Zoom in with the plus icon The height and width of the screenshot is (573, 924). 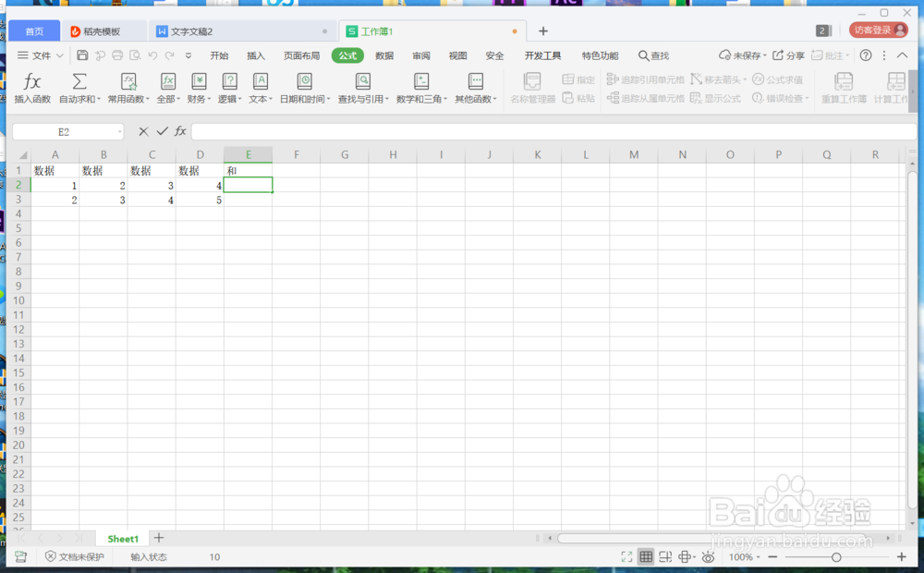(x=902, y=557)
